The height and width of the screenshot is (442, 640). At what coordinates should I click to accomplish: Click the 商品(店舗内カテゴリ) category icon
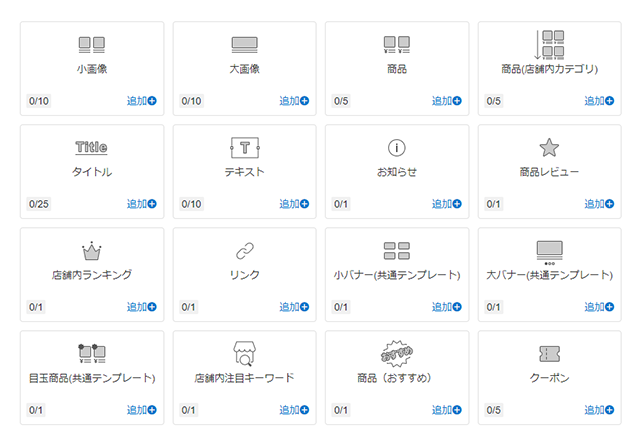click(x=549, y=44)
